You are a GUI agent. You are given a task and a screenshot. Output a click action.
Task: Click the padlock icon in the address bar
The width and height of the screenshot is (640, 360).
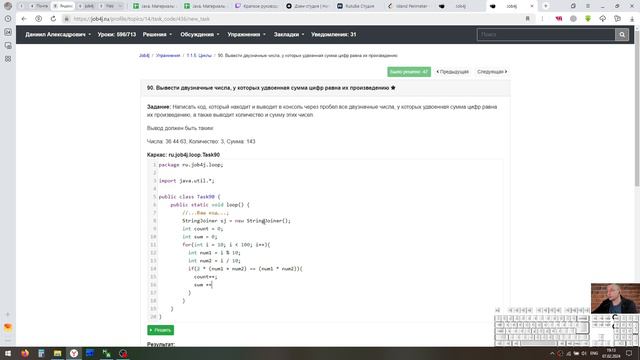click(x=67, y=19)
